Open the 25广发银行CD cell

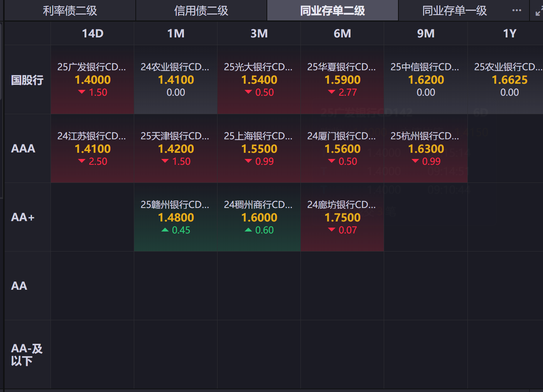93,80
